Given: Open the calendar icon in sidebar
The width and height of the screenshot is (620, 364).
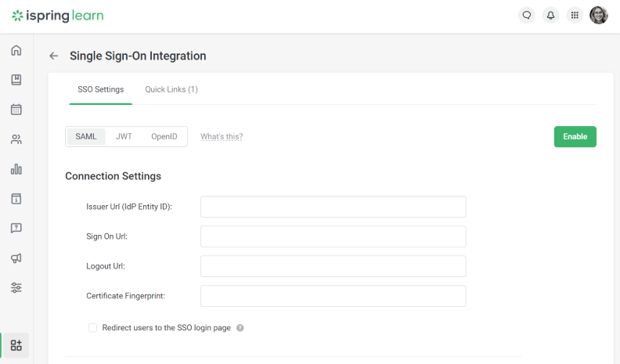Looking at the screenshot, I should coord(16,110).
